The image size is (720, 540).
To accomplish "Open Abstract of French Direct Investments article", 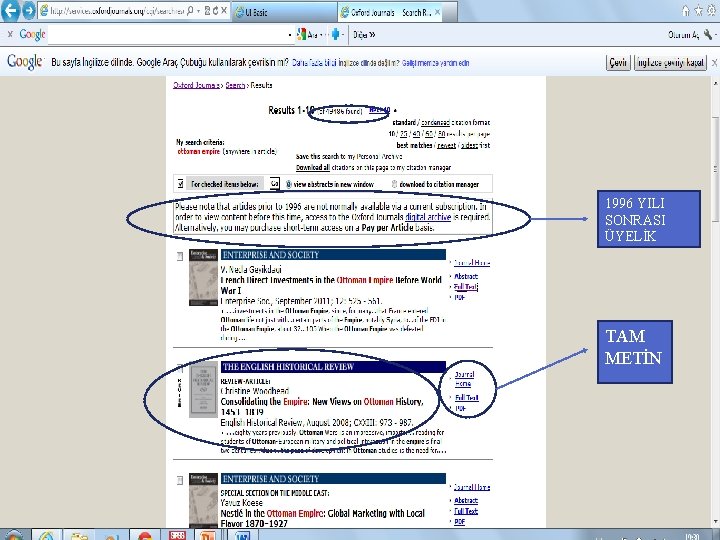I will pyautogui.click(x=466, y=276).
